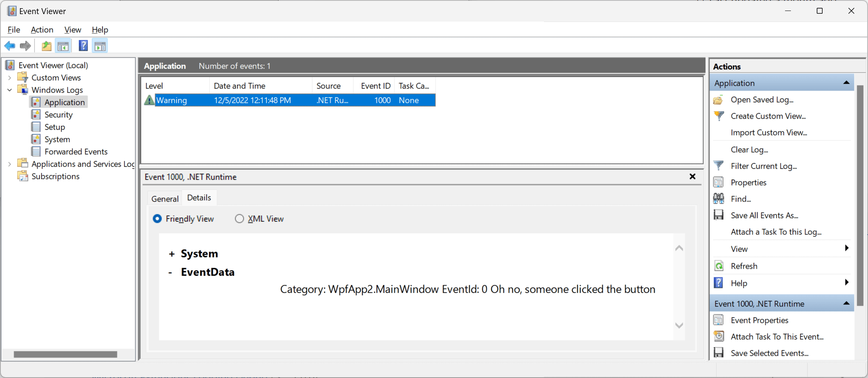
Task: Open the Open Saved Log folder icon
Action: coord(719,100)
